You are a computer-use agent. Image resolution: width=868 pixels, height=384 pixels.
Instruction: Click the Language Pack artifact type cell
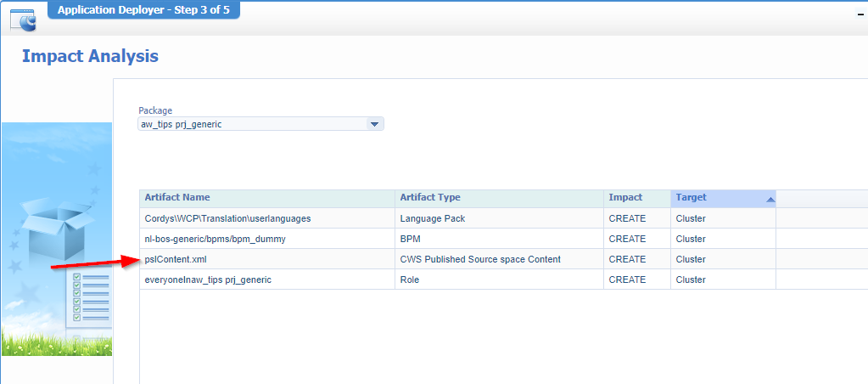[x=432, y=218]
